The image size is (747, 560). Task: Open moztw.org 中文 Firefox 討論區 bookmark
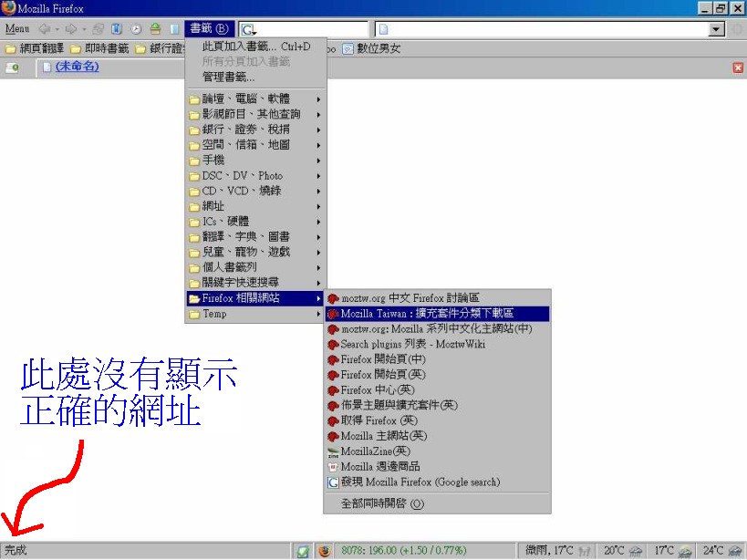point(437,298)
